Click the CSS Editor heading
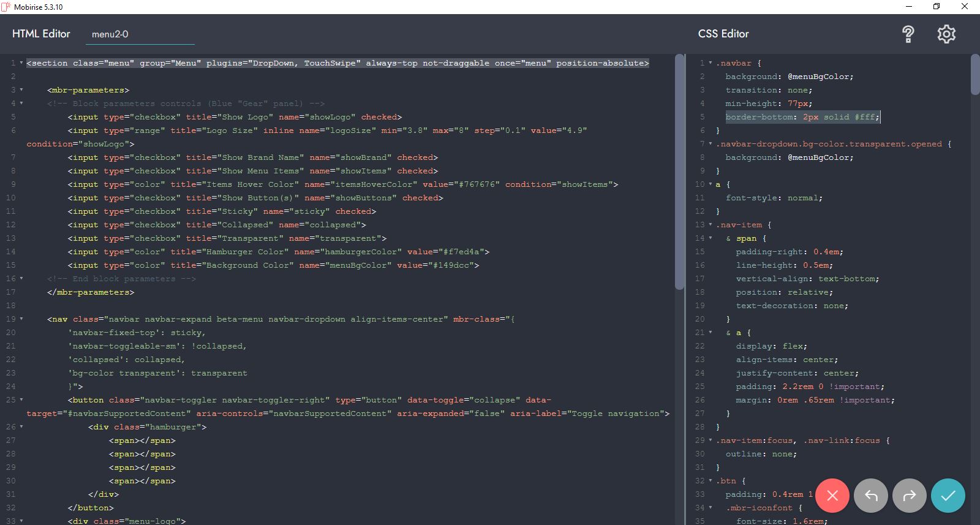Viewport: 980px width, 525px height. pos(723,34)
